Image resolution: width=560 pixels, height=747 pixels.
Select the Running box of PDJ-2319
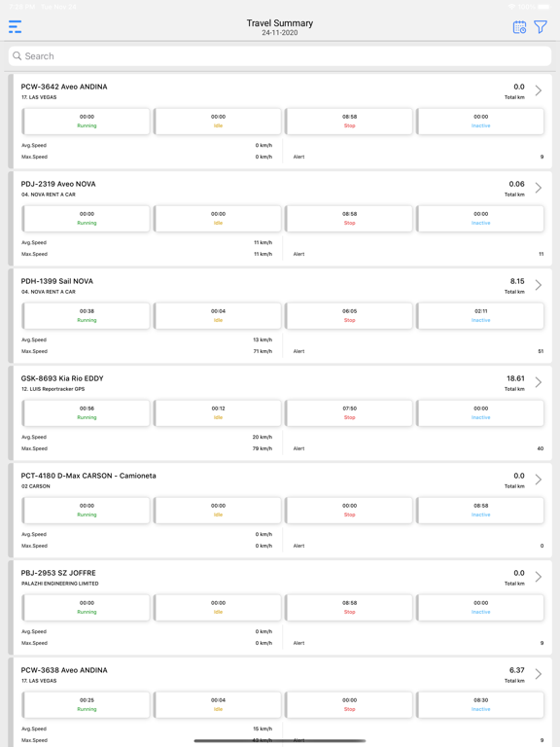87,219
